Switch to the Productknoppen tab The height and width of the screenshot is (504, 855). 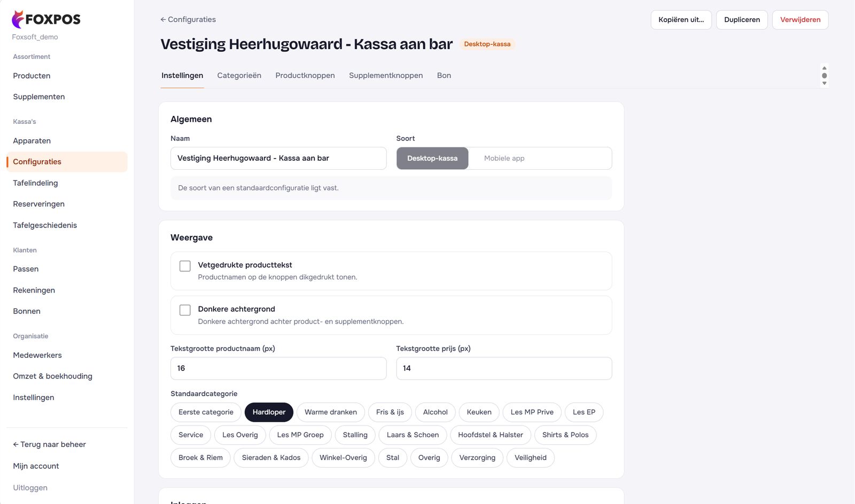pyautogui.click(x=305, y=75)
